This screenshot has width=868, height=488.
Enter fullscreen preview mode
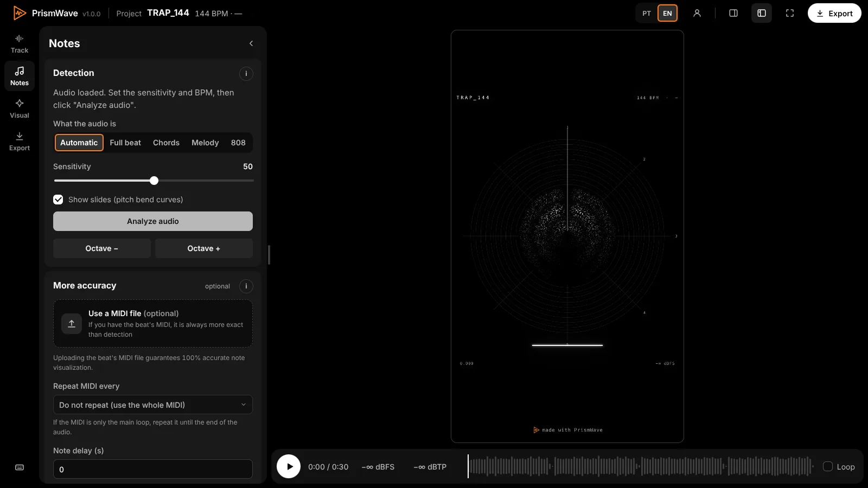point(790,13)
